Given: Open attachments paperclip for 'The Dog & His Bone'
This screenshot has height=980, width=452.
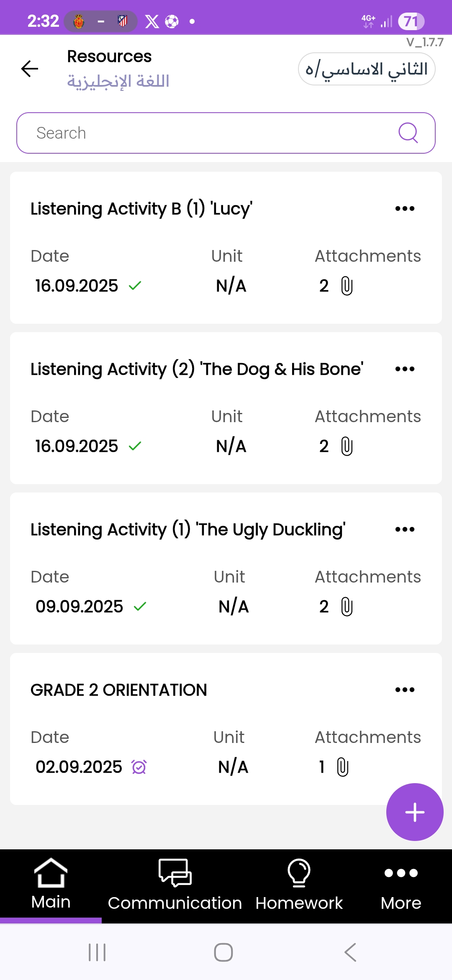Looking at the screenshot, I should tap(347, 446).
